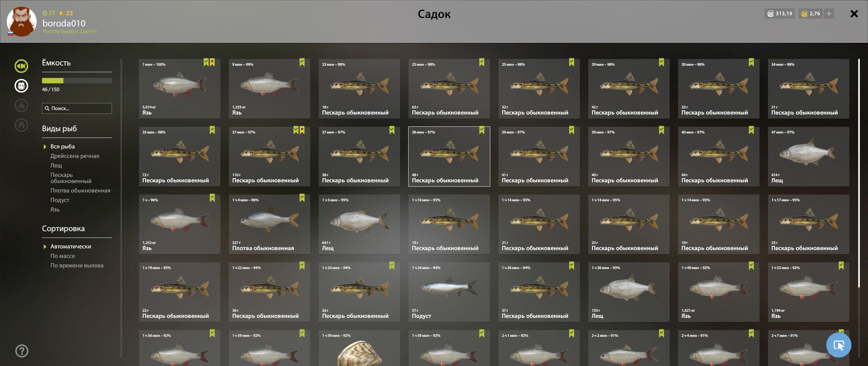Toggle bookmark flag on 1,233 кг Язь
The image size is (868, 366).
coord(302,62)
